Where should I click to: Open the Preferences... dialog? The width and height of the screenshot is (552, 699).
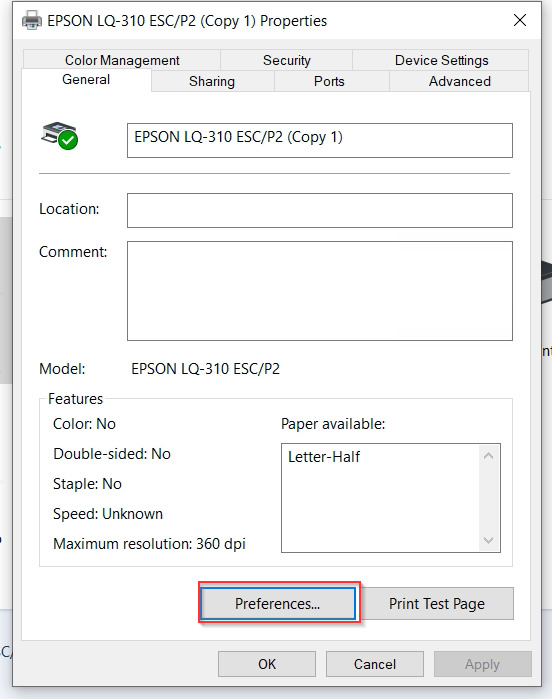[278, 604]
